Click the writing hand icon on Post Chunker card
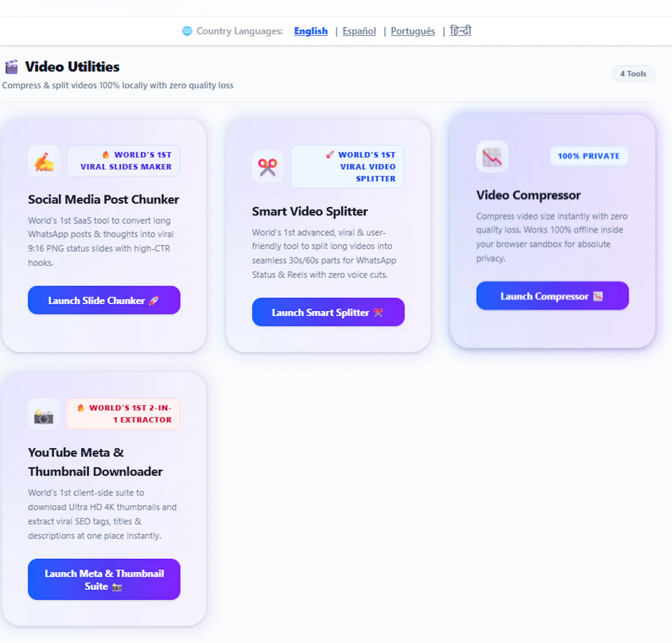The image size is (672, 643). point(44,162)
